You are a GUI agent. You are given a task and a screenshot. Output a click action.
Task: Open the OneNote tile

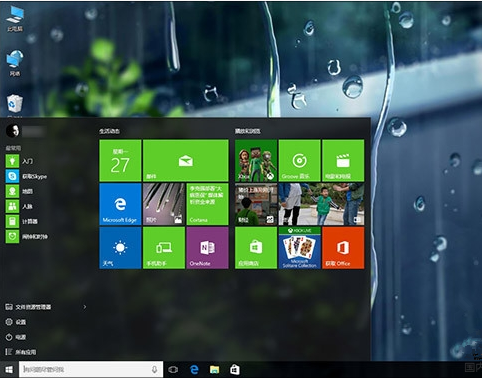tap(207, 248)
